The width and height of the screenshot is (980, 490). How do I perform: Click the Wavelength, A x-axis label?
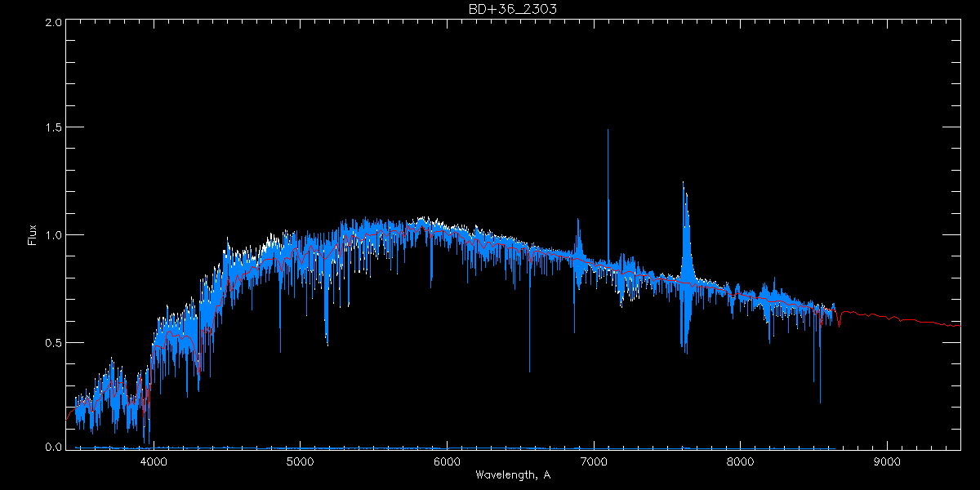point(512,475)
